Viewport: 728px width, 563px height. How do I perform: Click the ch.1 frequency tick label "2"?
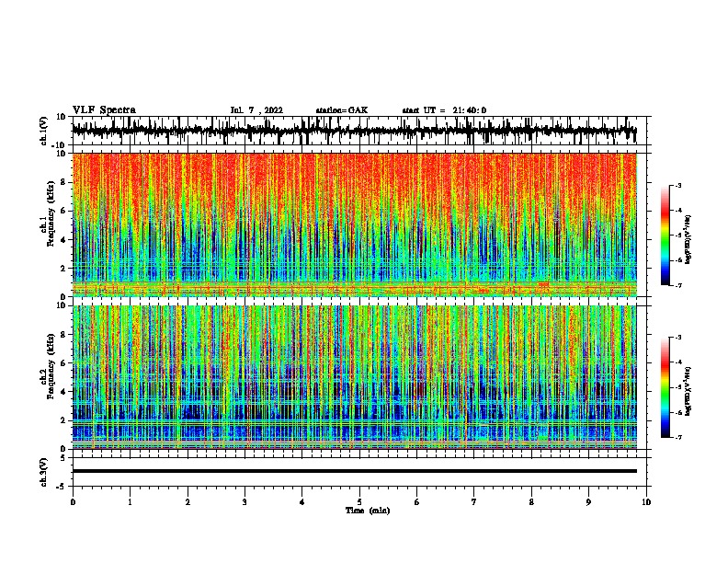pos(63,268)
